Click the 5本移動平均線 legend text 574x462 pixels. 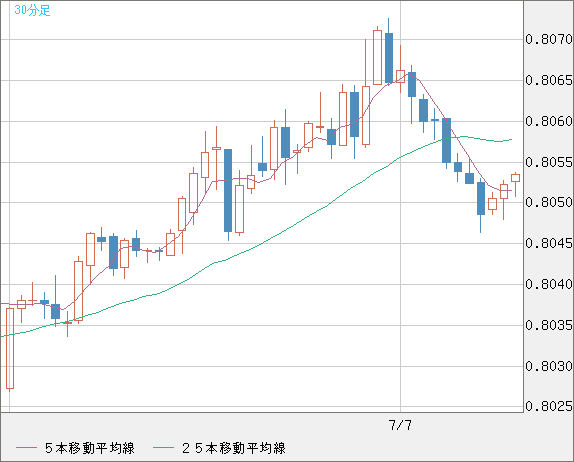click(x=90, y=448)
